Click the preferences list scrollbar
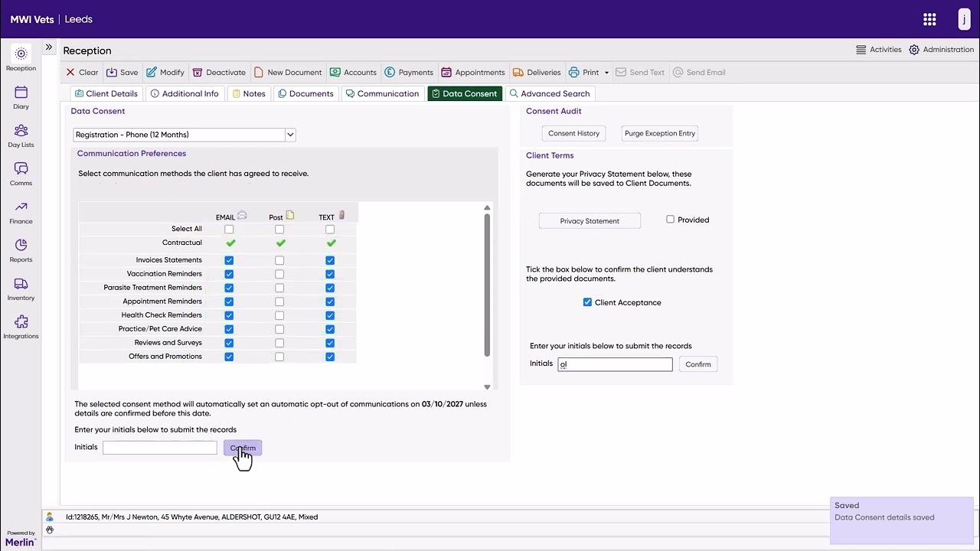Image resolution: width=980 pixels, height=551 pixels. click(x=487, y=285)
